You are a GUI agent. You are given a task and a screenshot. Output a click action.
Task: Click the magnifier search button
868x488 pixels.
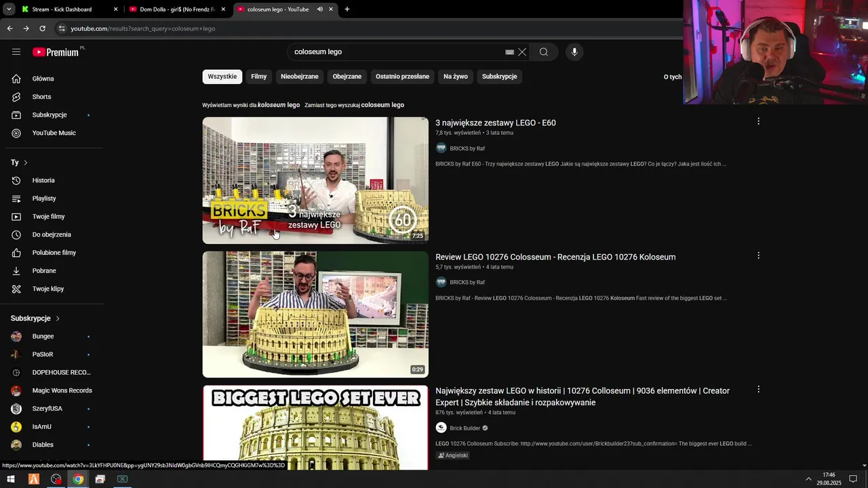coord(544,52)
